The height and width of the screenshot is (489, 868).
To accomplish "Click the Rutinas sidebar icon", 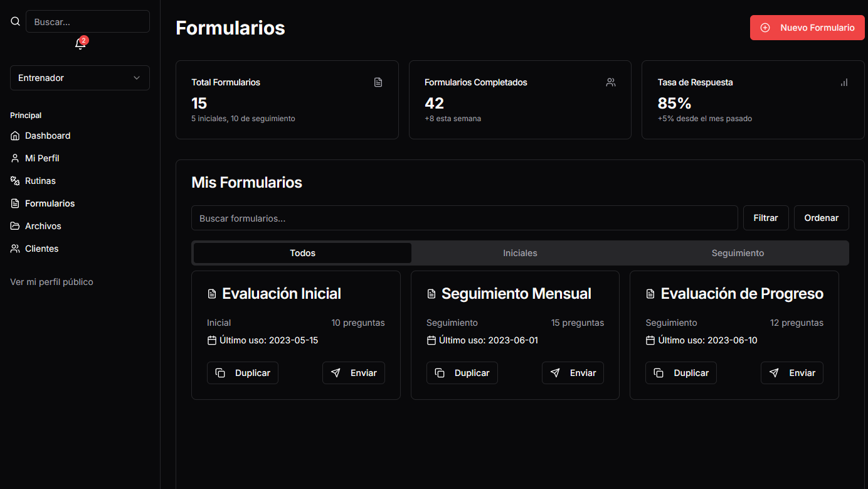I will tap(15, 181).
